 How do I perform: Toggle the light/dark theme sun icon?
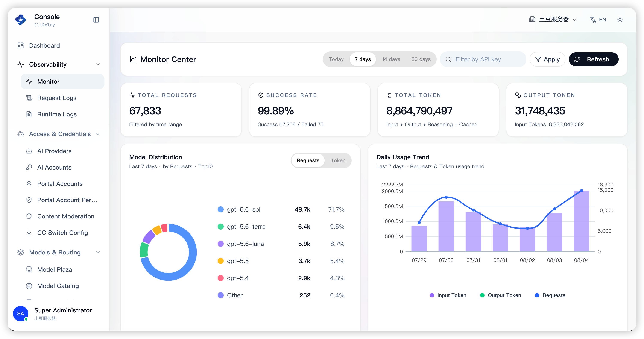[620, 20]
